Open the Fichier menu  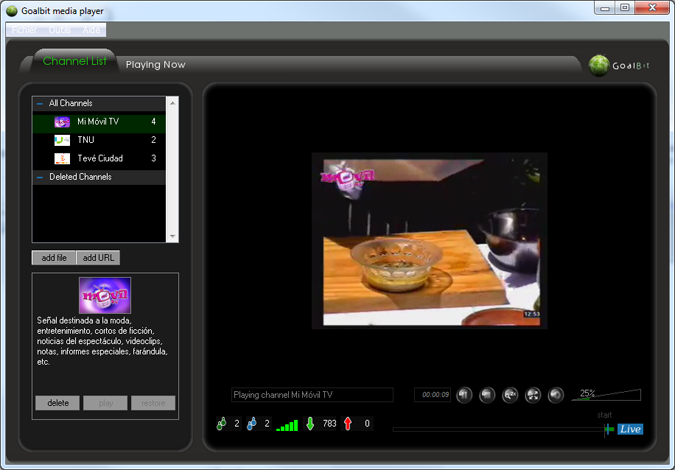pos(25,30)
